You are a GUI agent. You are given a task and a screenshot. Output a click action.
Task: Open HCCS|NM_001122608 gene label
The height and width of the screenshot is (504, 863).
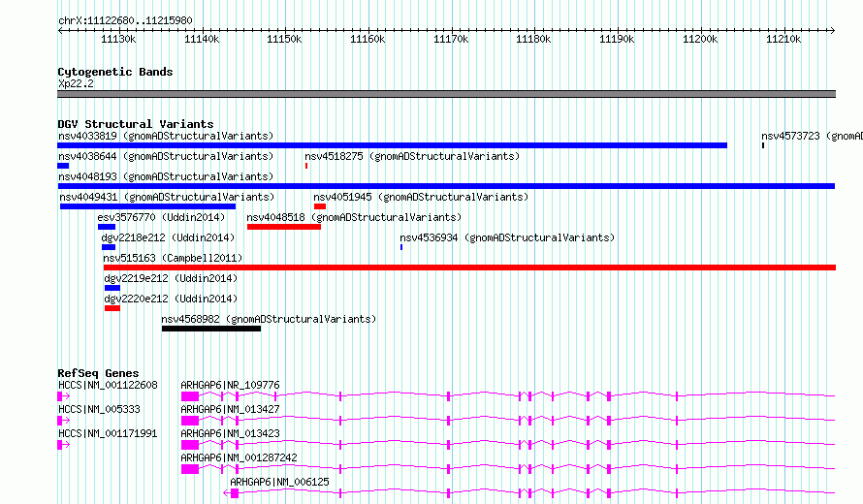108,385
